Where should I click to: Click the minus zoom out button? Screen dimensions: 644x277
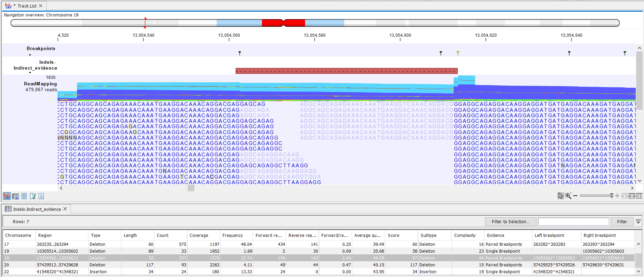pyautogui.click(x=576, y=196)
